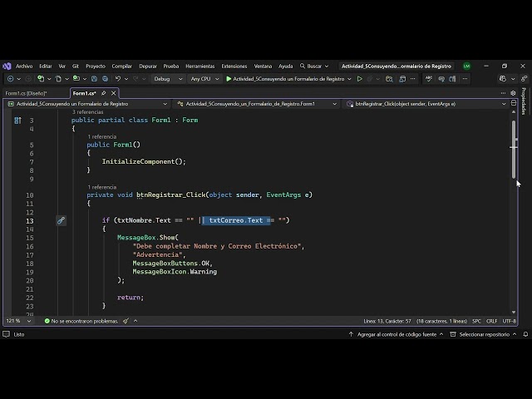The image size is (532, 399).
Task: Open the Any CPU platform dropdown
Action: [x=204, y=79]
